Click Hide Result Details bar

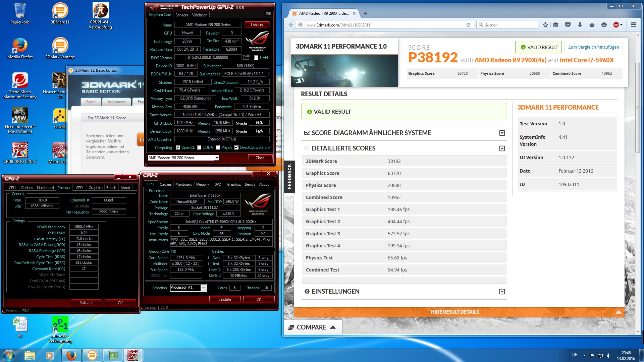point(459,312)
